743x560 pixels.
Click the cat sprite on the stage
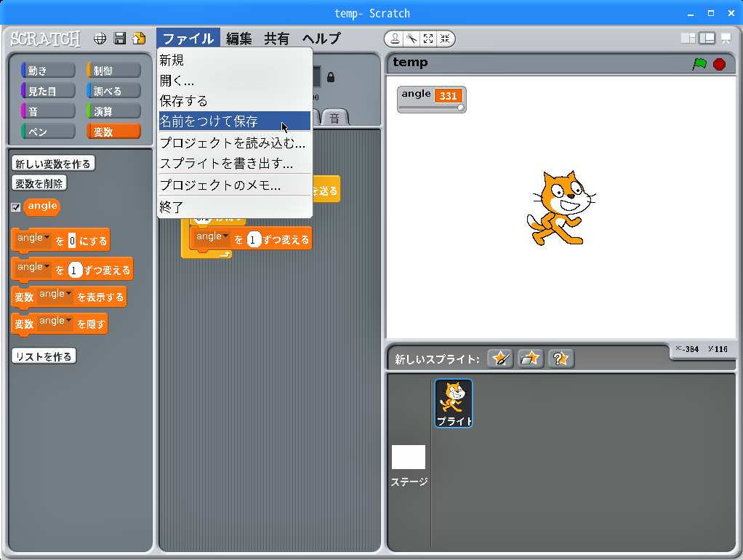click(x=561, y=208)
